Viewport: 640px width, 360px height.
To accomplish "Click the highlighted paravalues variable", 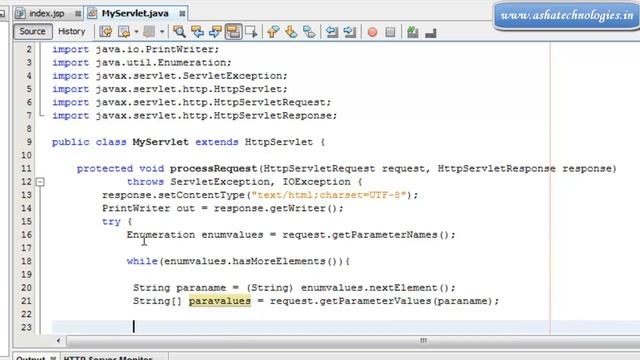I will [220, 301].
